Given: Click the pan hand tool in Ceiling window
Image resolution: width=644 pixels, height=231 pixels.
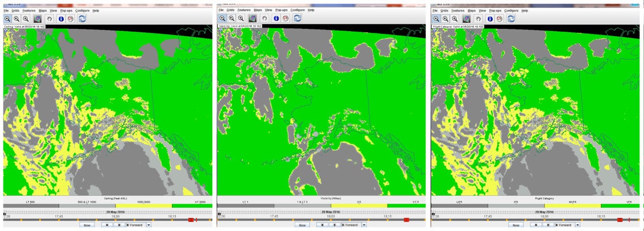Looking at the screenshot, I should point(50,19).
